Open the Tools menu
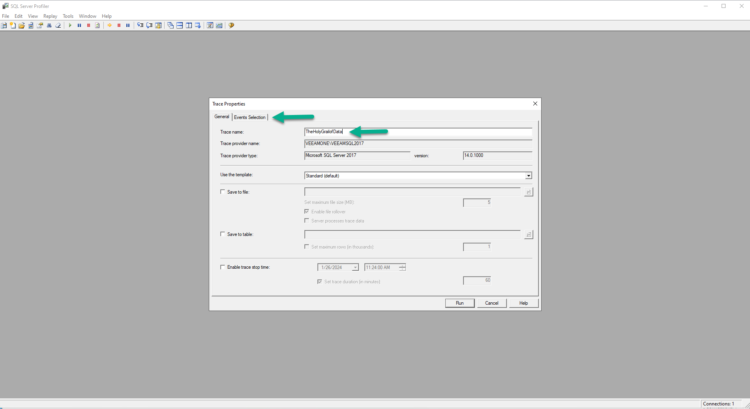Image resolution: width=750 pixels, height=409 pixels. [68, 16]
